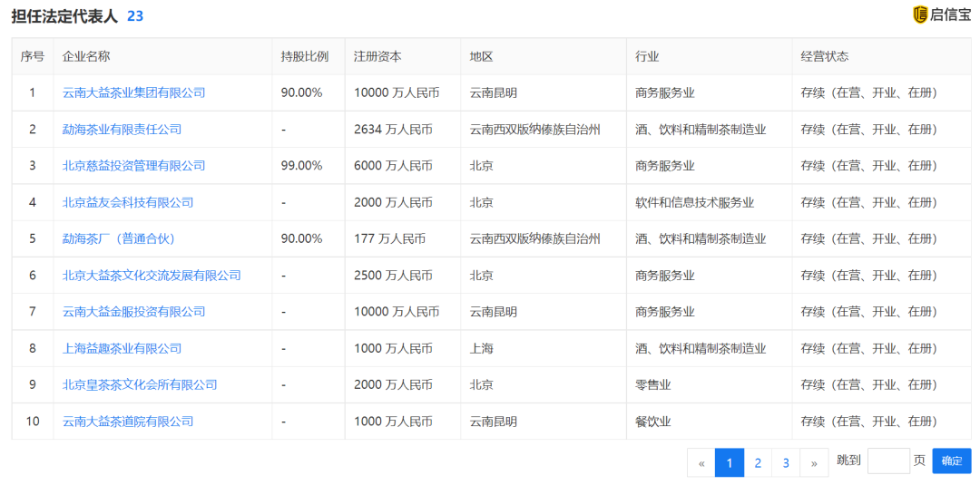Click row number 6 cell
Image resolution: width=980 pixels, height=485 pixels.
pyautogui.click(x=33, y=276)
